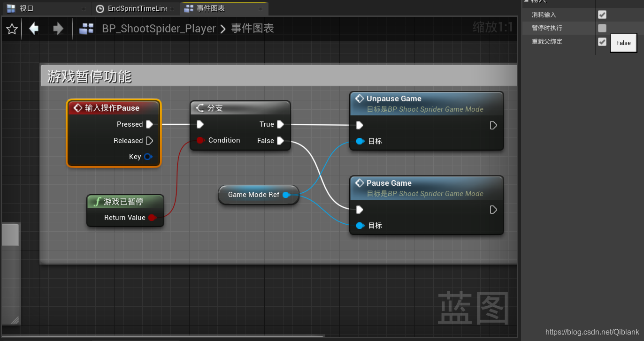This screenshot has width=644, height=341.
Task: Click the Pause Game node diamond icon
Action: tap(360, 183)
